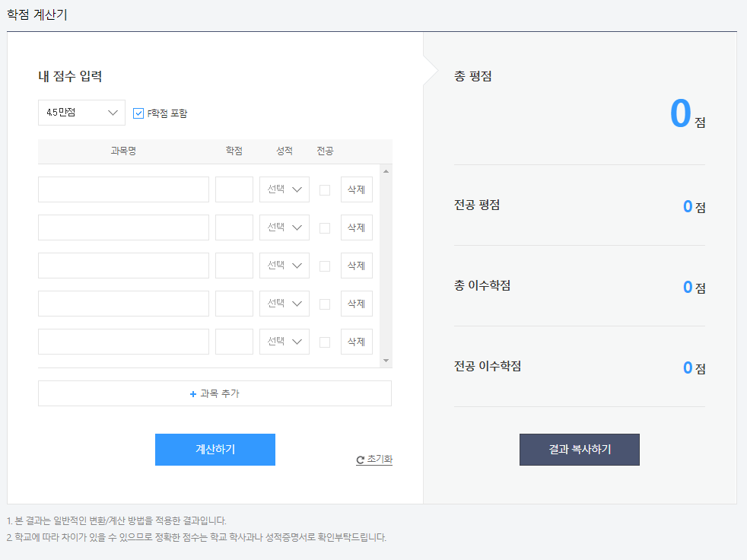Click the 성적 column header
This screenshot has height=560, width=747.
[x=284, y=151]
